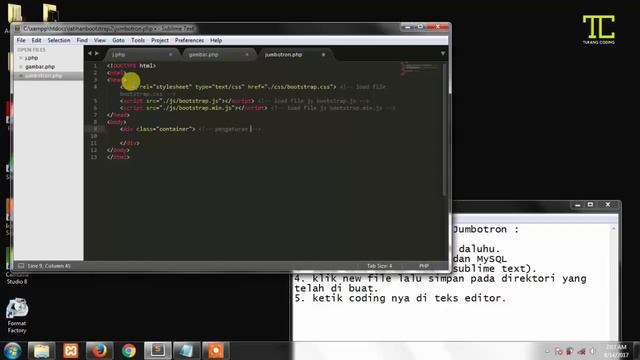Click the Jumbotron heading text in Notepad

click(486, 229)
